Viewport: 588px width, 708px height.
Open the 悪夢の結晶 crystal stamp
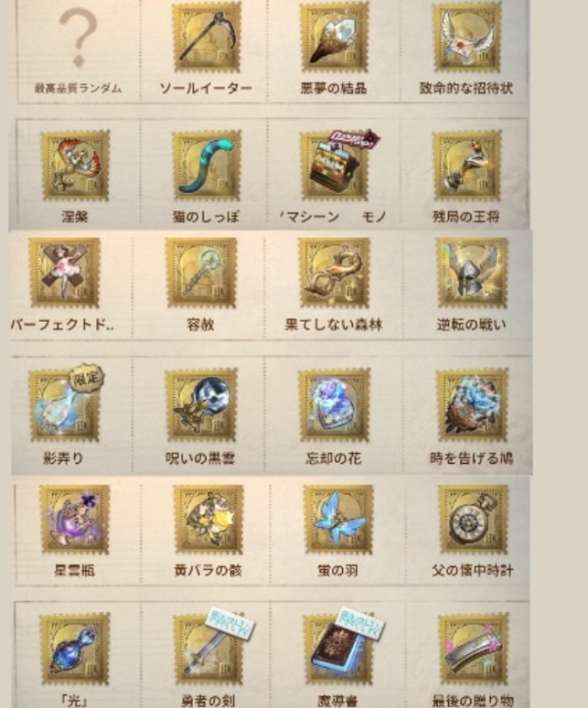(334, 36)
